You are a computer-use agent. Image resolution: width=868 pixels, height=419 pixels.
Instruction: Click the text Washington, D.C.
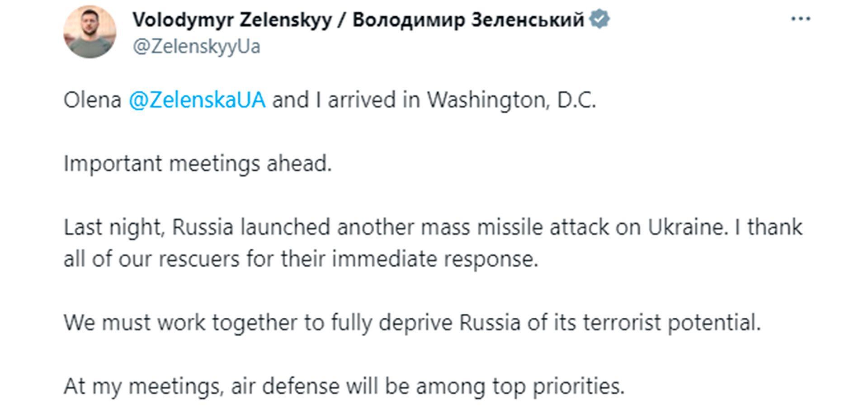click(511, 100)
